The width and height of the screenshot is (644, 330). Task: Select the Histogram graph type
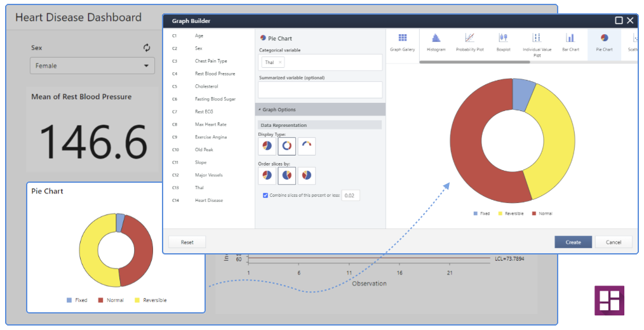436,42
